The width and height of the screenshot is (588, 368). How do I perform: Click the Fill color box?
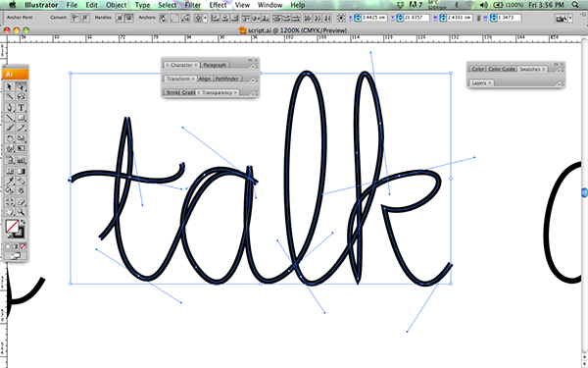click(12, 227)
